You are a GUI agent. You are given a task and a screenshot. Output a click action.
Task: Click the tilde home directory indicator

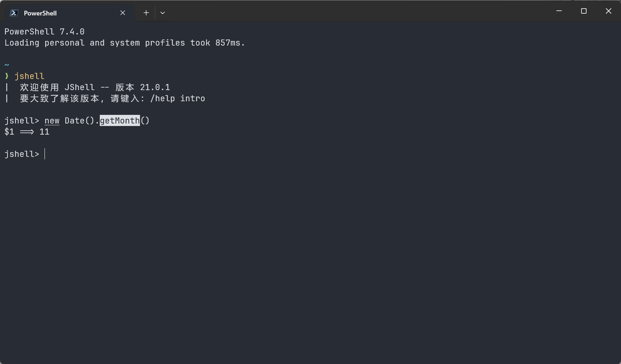[6, 64]
